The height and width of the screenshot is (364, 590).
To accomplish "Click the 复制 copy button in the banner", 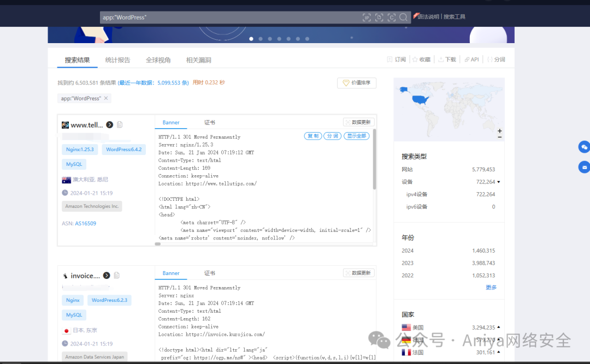I will tap(312, 136).
